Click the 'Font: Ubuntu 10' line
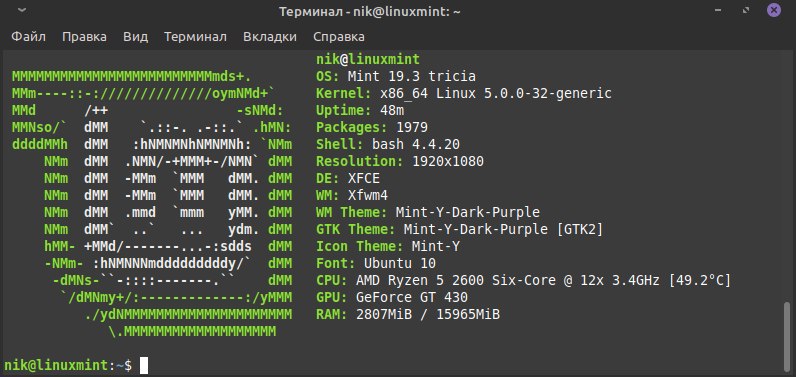The image size is (796, 377). pyautogui.click(x=376, y=263)
